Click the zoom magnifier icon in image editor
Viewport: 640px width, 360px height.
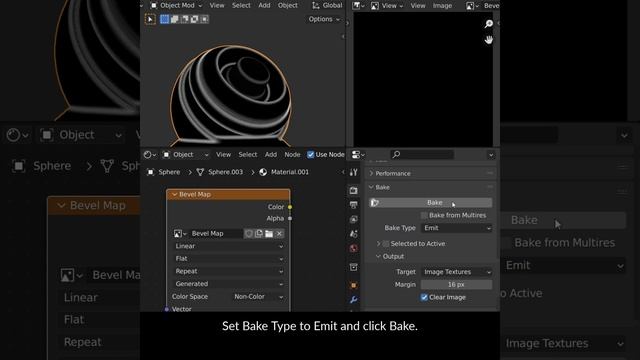[x=489, y=24]
